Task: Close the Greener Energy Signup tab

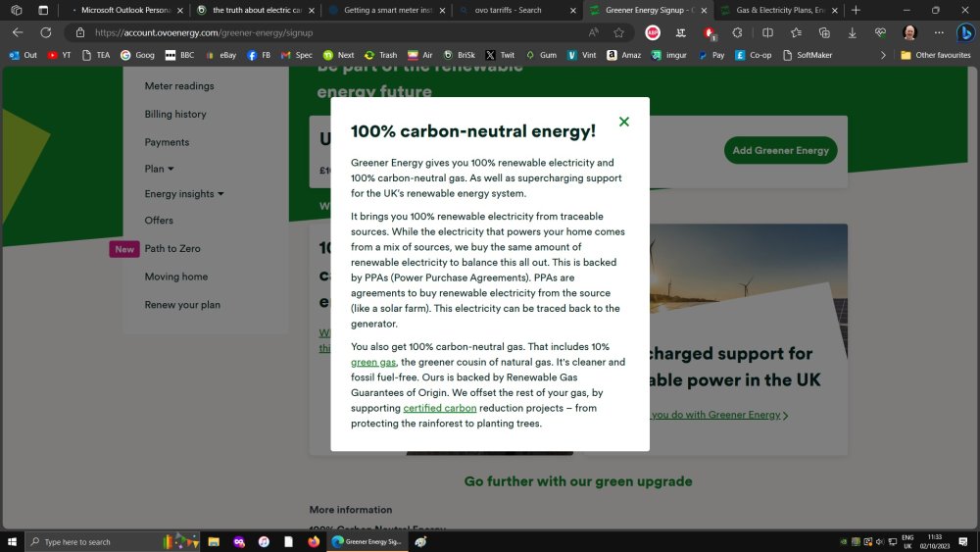Action: (x=704, y=11)
